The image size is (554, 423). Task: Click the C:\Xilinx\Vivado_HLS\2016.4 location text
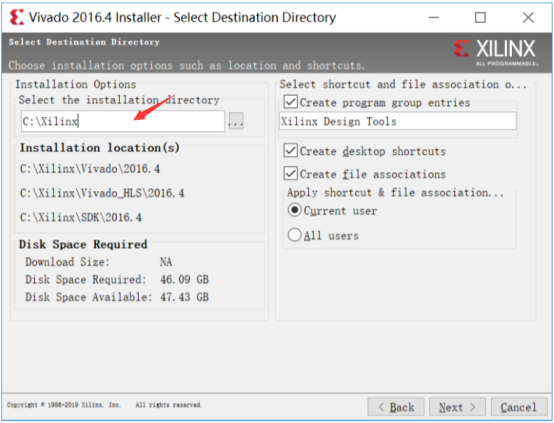[102, 193]
